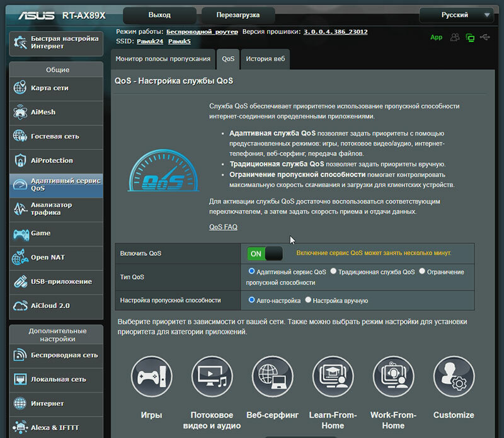
Task: Click the Игры label under gamepad
Action: [x=151, y=415]
